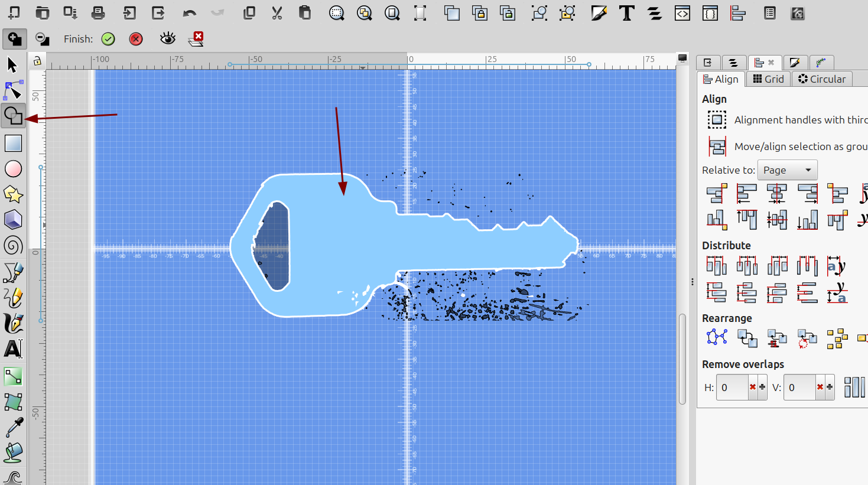Select the Color Picker dropper tool
Image resolution: width=868 pixels, height=485 pixels.
tap(13, 428)
